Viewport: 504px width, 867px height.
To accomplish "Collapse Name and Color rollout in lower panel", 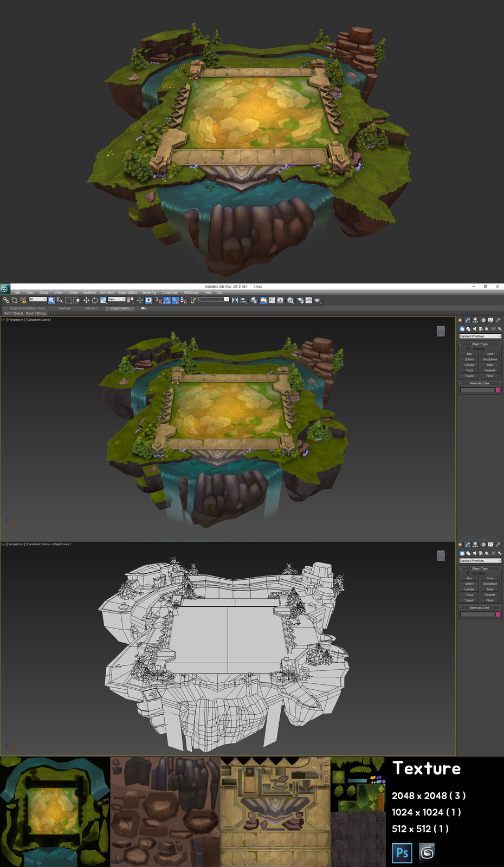I will pyautogui.click(x=480, y=607).
